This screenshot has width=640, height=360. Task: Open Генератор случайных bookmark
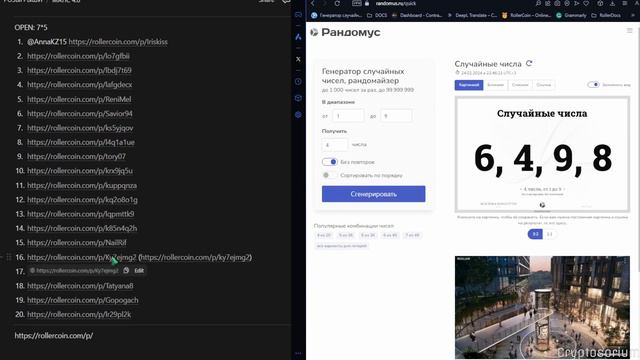pyautogui.click(x=336, y=15)
